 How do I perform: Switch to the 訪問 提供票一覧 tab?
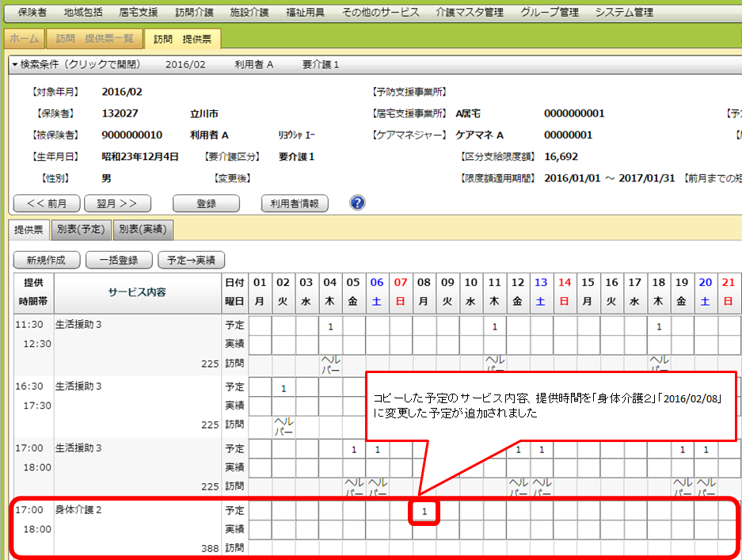(94, 39)
